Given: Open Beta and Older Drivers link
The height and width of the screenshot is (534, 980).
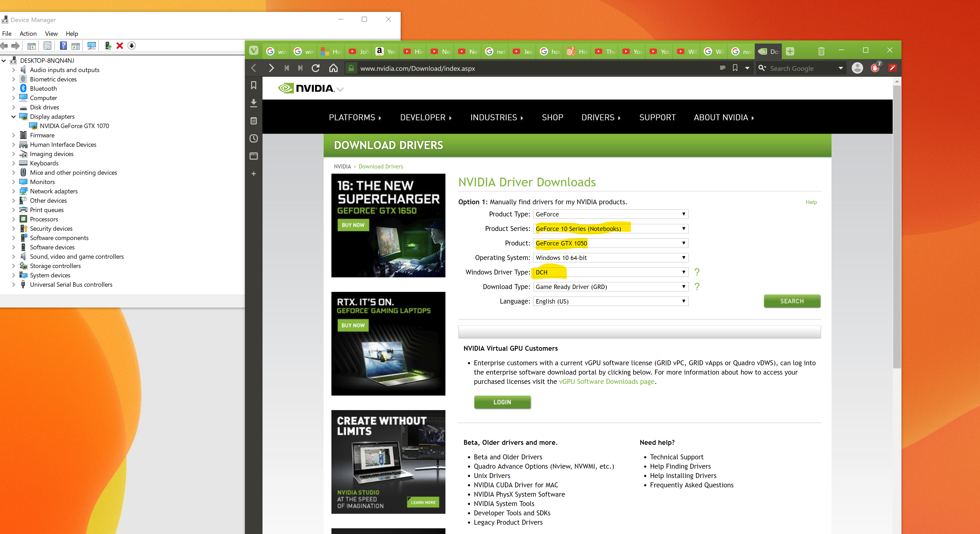Looking at the screenshot, I should 508,457.
